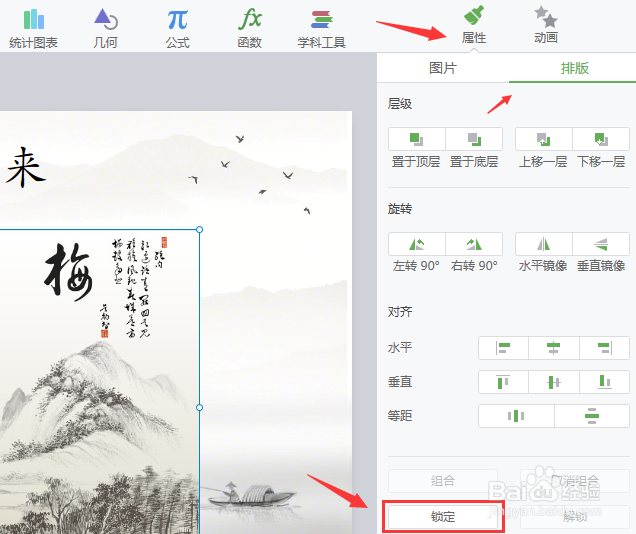Screen dimensions: 636x534
Task: Select the 梅 calligraphy painting image
Action: coord(99,381)
